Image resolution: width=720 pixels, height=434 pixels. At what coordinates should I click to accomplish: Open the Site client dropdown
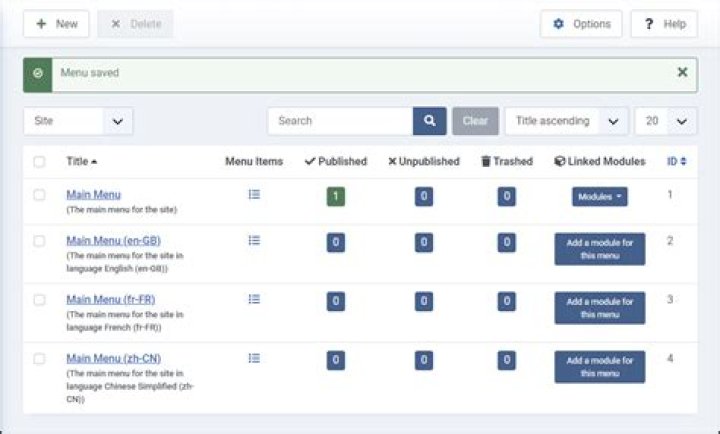79,121
